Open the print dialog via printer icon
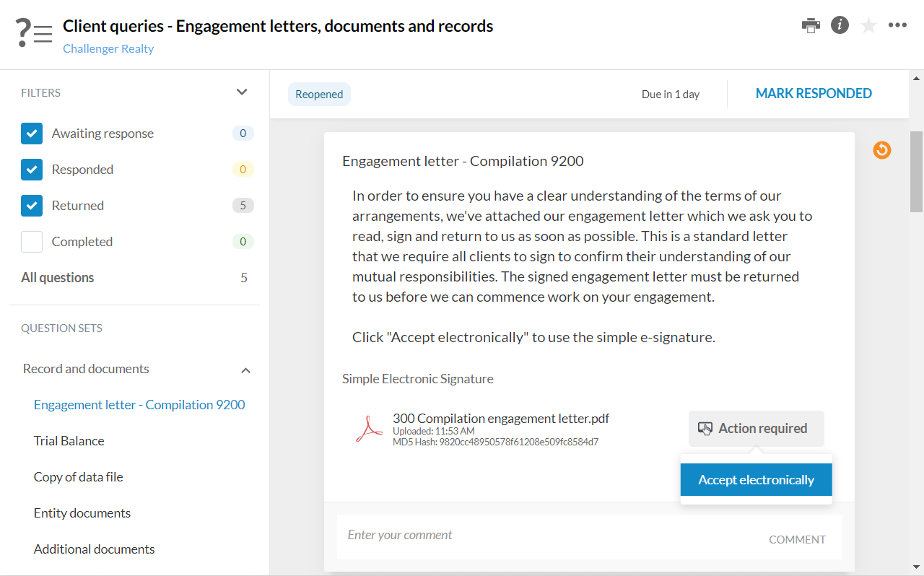 point(811,25)
